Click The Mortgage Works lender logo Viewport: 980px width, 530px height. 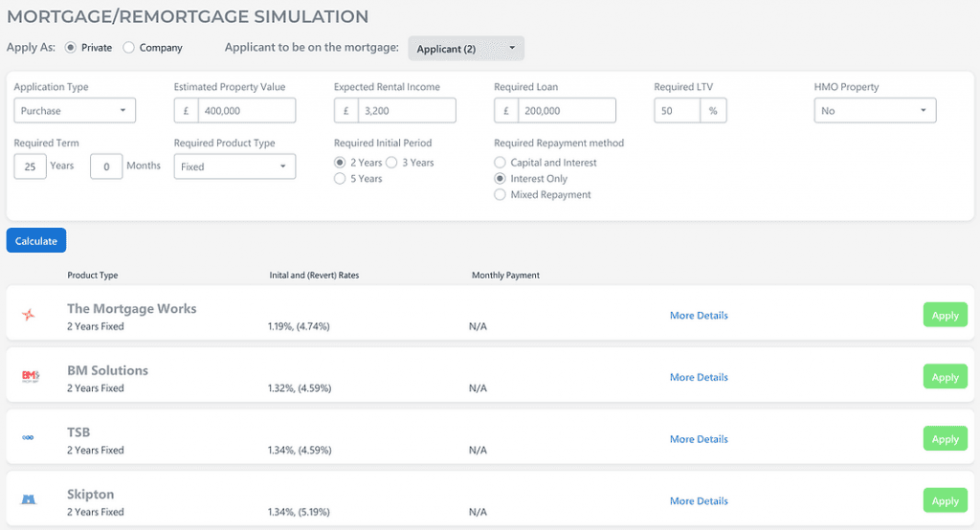tap(28, 315)
